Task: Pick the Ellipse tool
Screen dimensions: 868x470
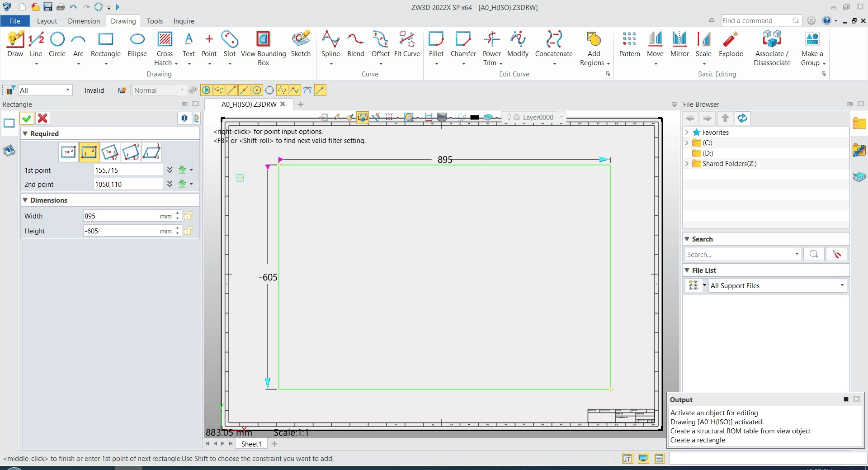Action: click(137, 45)
